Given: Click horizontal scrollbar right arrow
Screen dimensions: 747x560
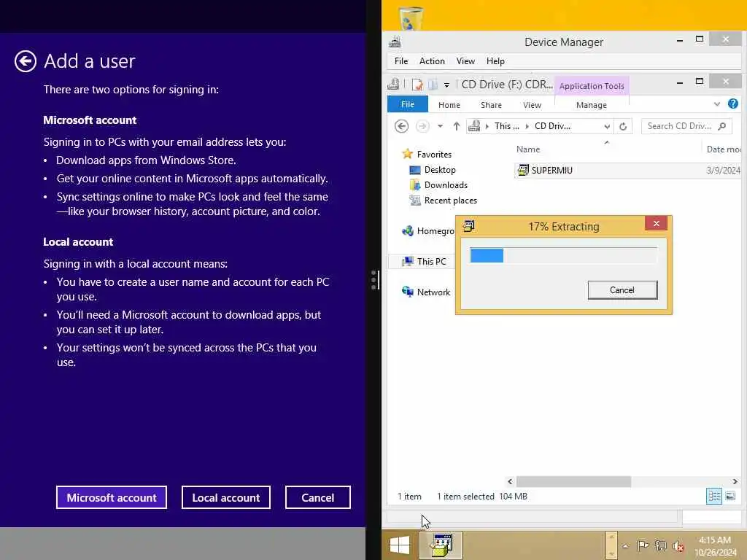Looking at the screenshot, I should coord(735,481).
